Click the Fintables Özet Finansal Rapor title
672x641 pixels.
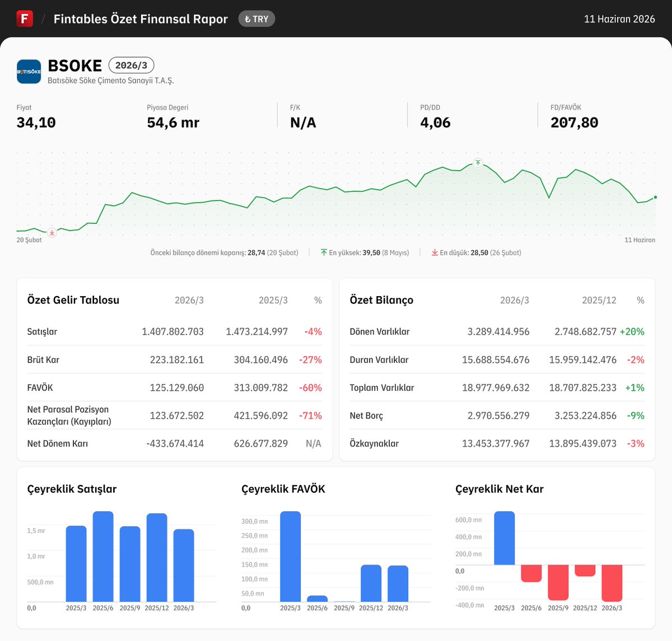pyautogui.click(x=141, y=19)
